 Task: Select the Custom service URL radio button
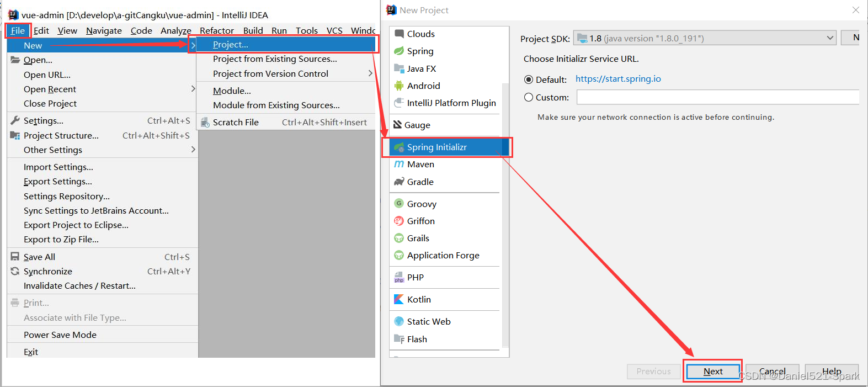click(x=529, y=97)
